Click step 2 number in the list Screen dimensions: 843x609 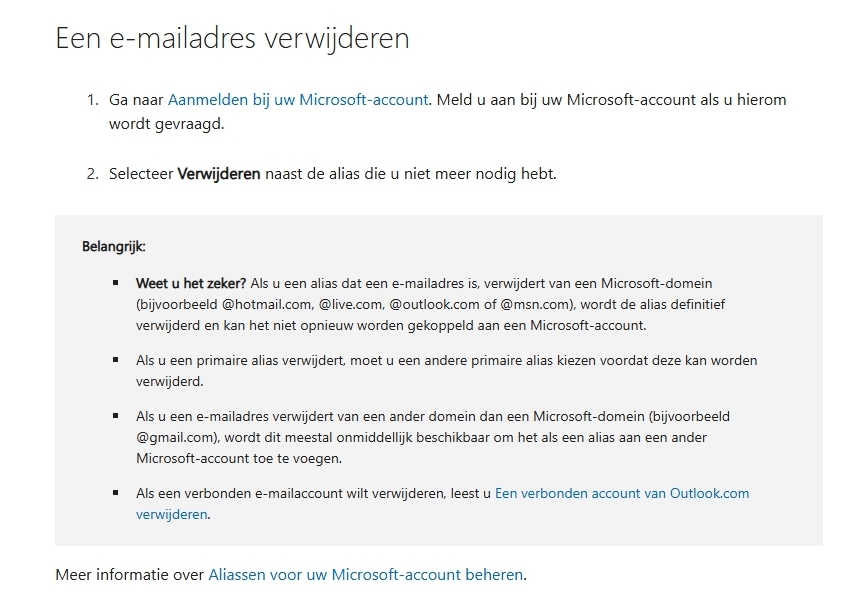[x=92, y=174]
